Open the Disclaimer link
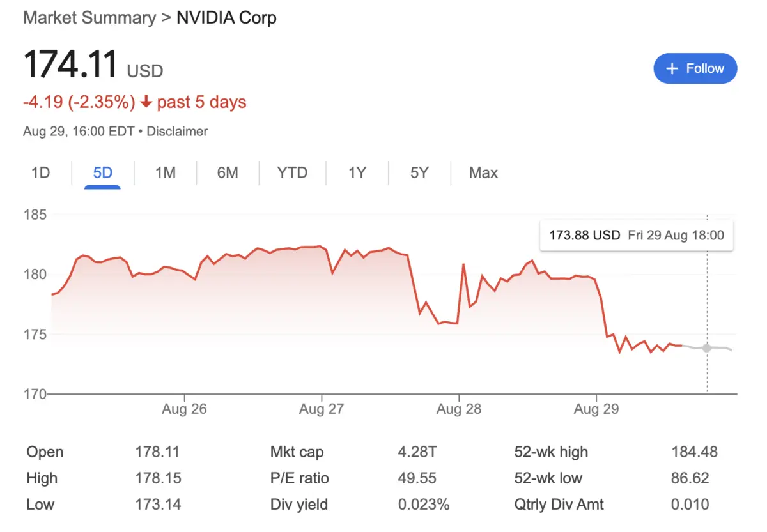 click(177, 132)
